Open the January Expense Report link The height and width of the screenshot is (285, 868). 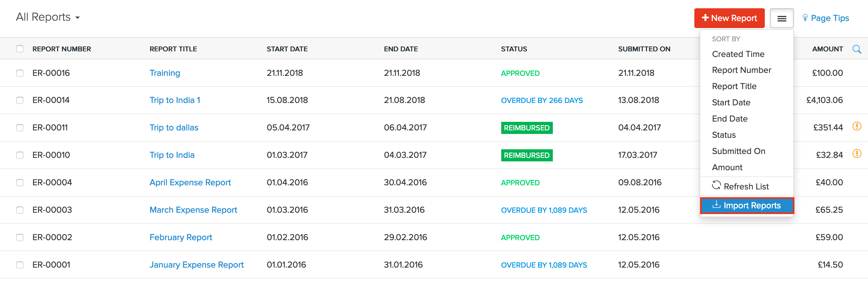[x=196, y=265]
